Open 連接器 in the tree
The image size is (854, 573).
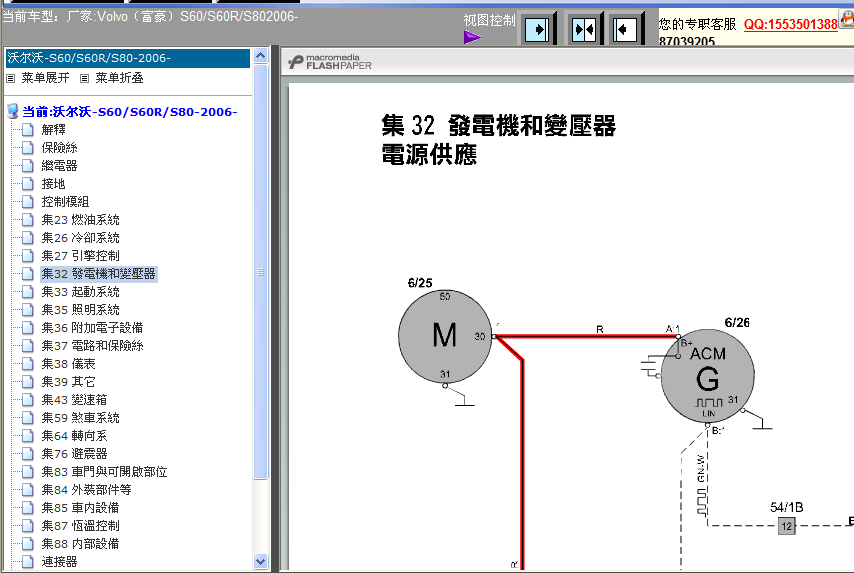pyautogui.click(x=59, y=561)
